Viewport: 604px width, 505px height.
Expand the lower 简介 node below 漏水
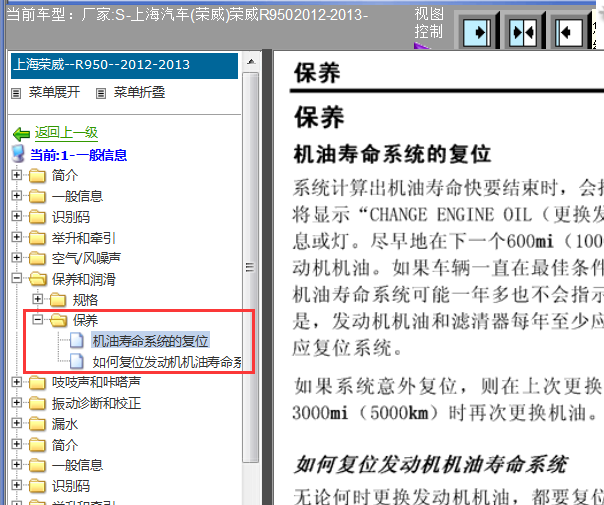17,444
